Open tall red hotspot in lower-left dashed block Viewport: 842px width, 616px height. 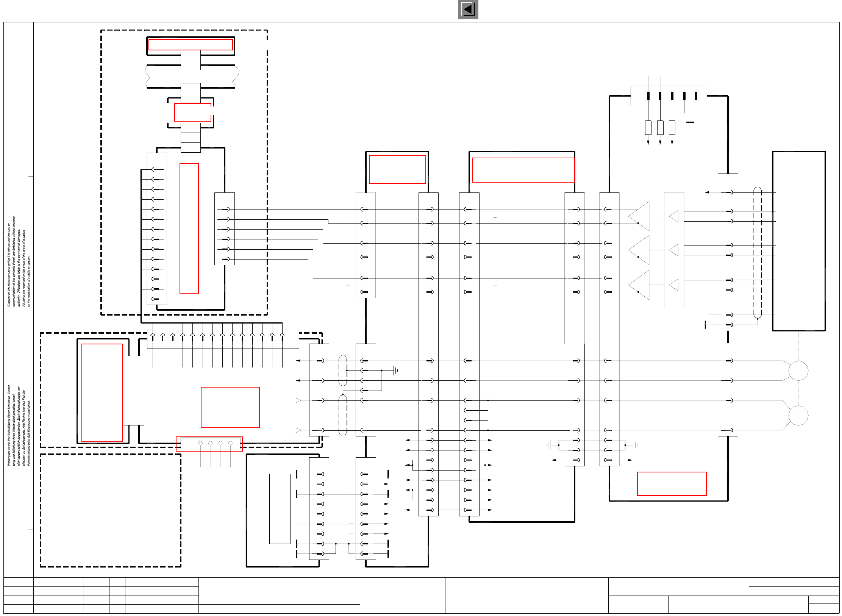click(102, 393)
